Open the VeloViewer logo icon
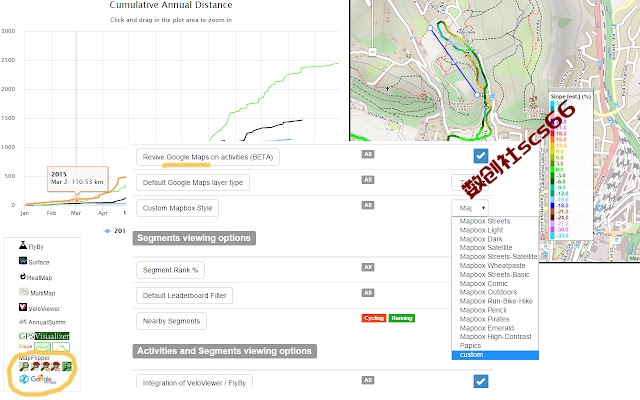Screen dimensions: 640x400 [23, 307]
